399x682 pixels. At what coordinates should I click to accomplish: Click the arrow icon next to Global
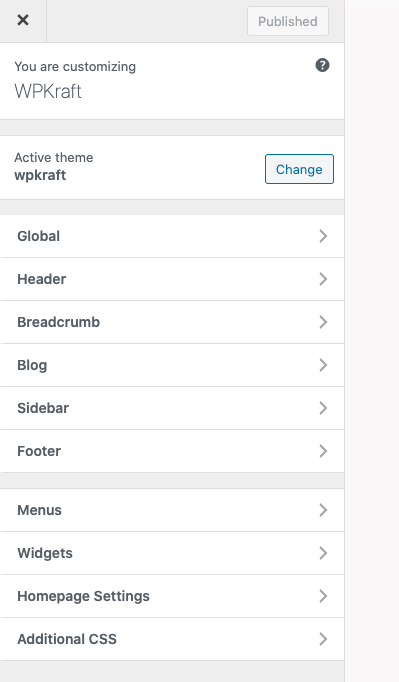pyautogui.click(x=323, y=236)
